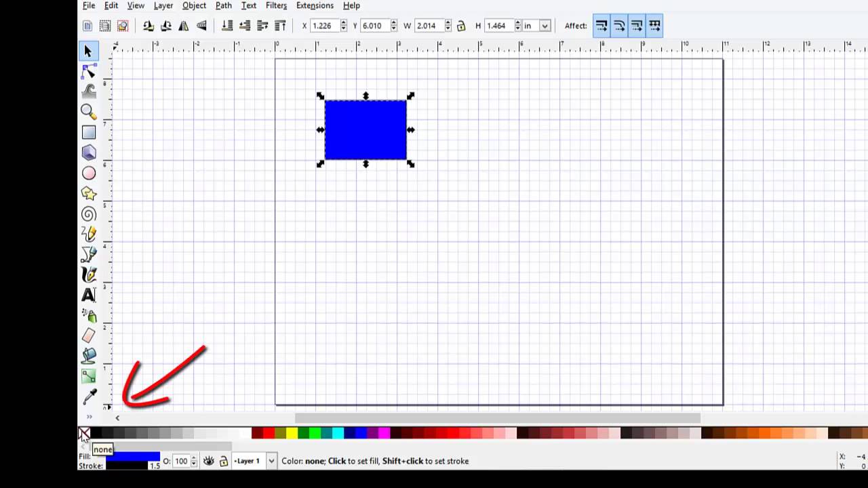Open the Edit menu
868x488 pixels.
pyautogui.click(x=111, y=5)
